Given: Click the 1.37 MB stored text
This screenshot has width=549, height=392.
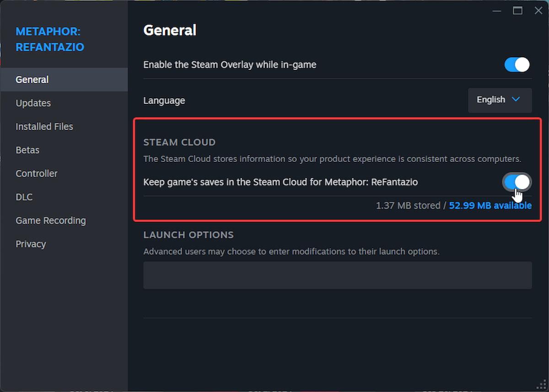Looking at the screenshot, I should (408, 205).
